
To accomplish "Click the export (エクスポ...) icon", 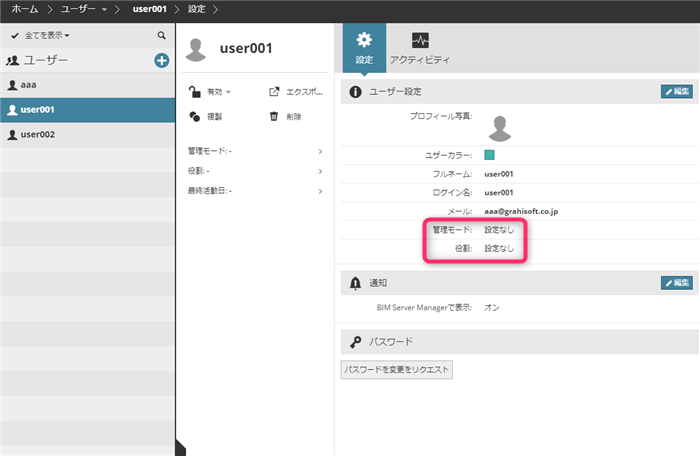I will [274, 92].
